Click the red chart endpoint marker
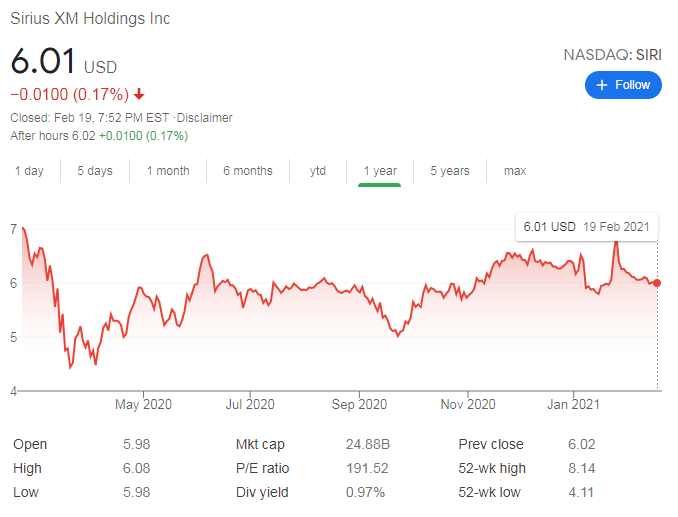Screen dimensions: 678x517 [657, 283]
